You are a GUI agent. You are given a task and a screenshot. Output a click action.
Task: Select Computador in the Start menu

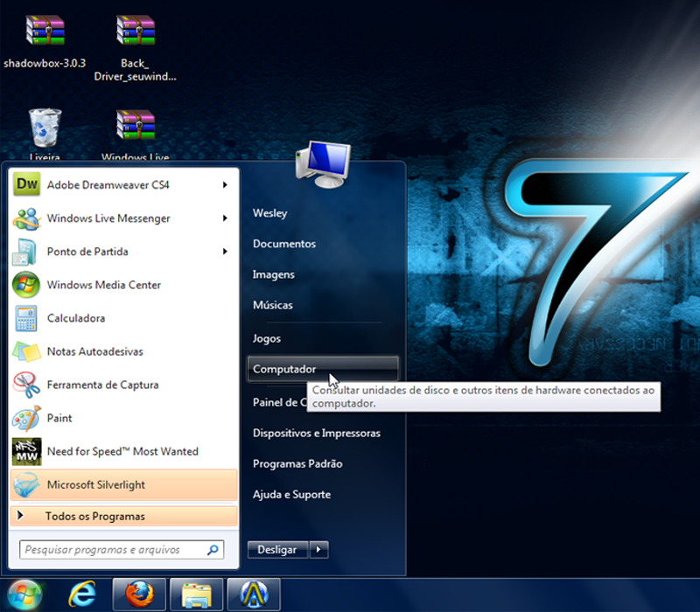284,369
